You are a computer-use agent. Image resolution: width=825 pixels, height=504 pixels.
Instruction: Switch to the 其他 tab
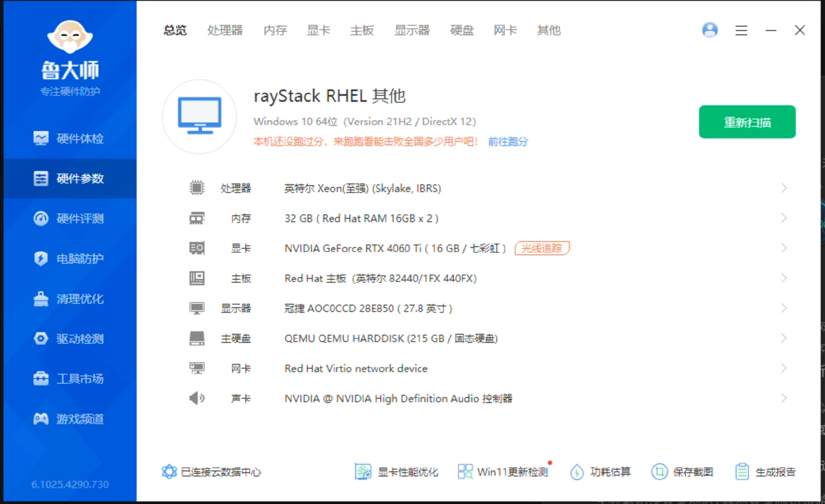pyautogui.click(x=549, y=30)
